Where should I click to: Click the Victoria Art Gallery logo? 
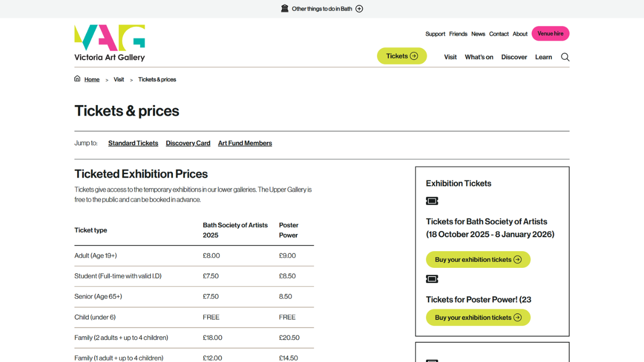(109, 42)
